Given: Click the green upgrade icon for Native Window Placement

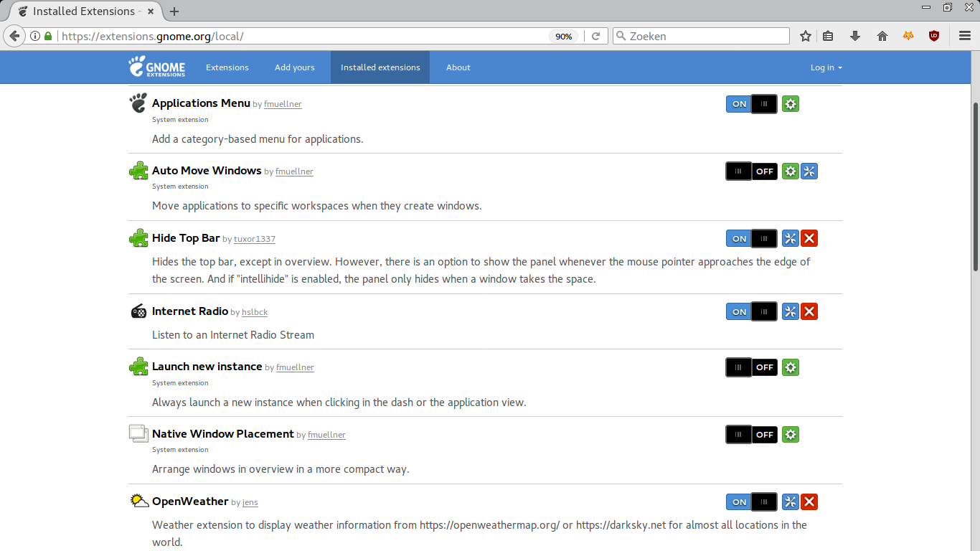Looking at the screenshot, I should point(790,435).
